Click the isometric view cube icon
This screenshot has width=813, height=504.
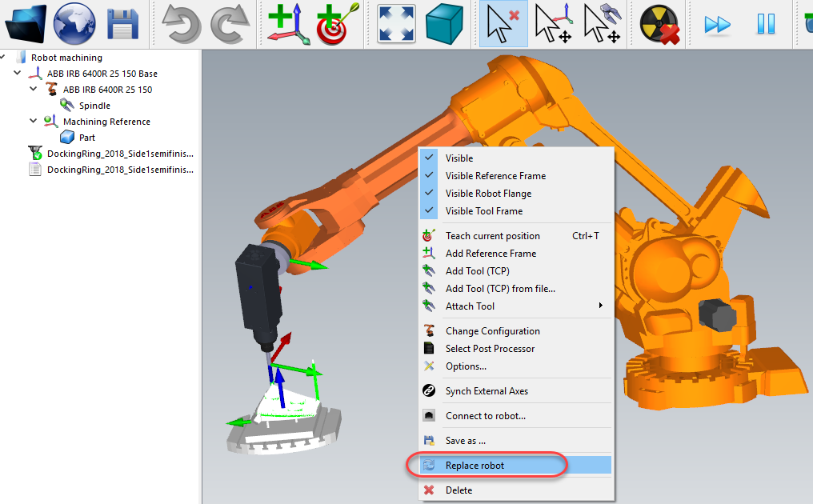tap(445, 23)
